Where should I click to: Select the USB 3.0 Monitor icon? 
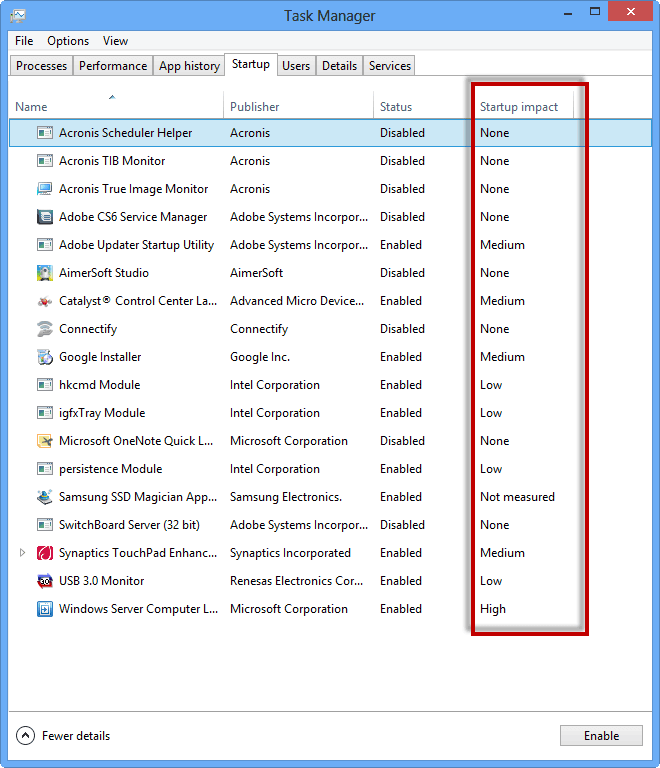coord(45,581)
